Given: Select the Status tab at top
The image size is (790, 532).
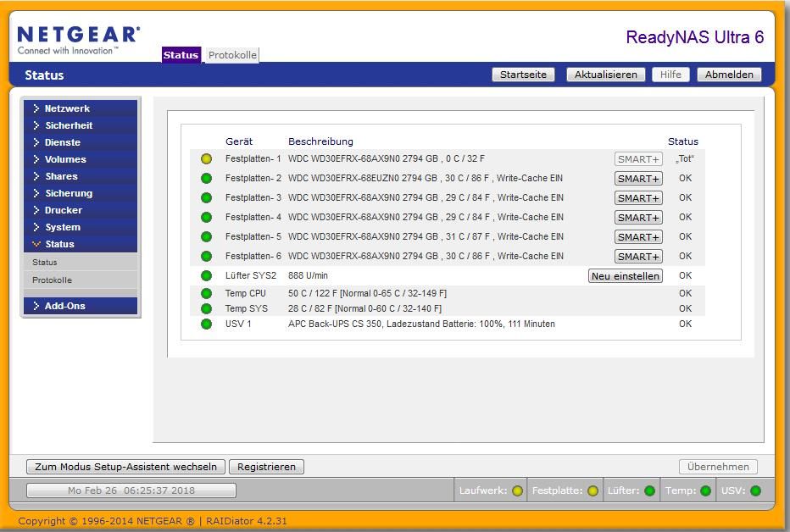Looking at the screenshot, I should click(181, 55).
